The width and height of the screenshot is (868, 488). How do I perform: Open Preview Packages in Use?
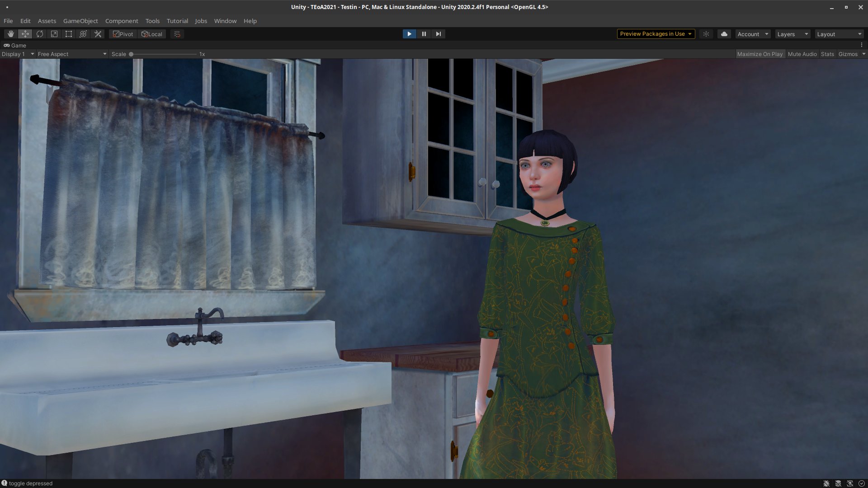(x=656, y=34)
